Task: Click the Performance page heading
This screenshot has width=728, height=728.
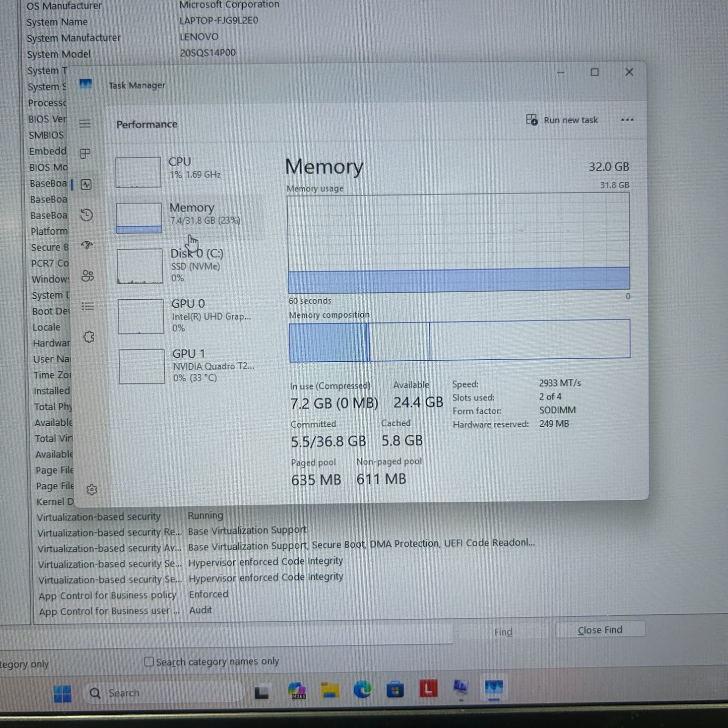Action: click(x=147, y=124)
